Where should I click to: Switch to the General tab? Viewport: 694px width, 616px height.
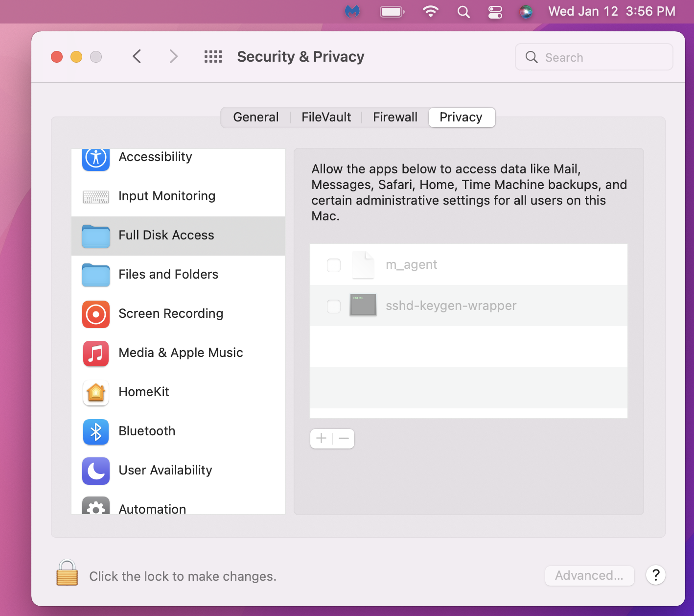[x=255, y=118]
